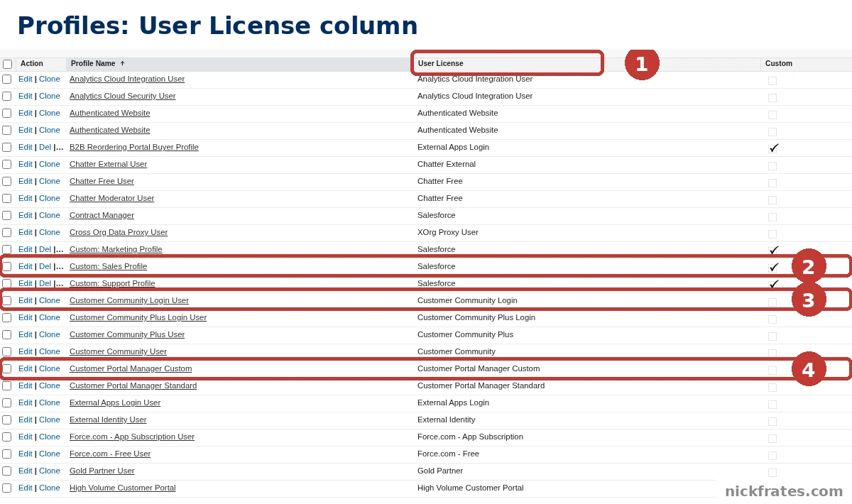Open the Gold Partner User profile
Screen dimensions: 852x504
(102, 471)
